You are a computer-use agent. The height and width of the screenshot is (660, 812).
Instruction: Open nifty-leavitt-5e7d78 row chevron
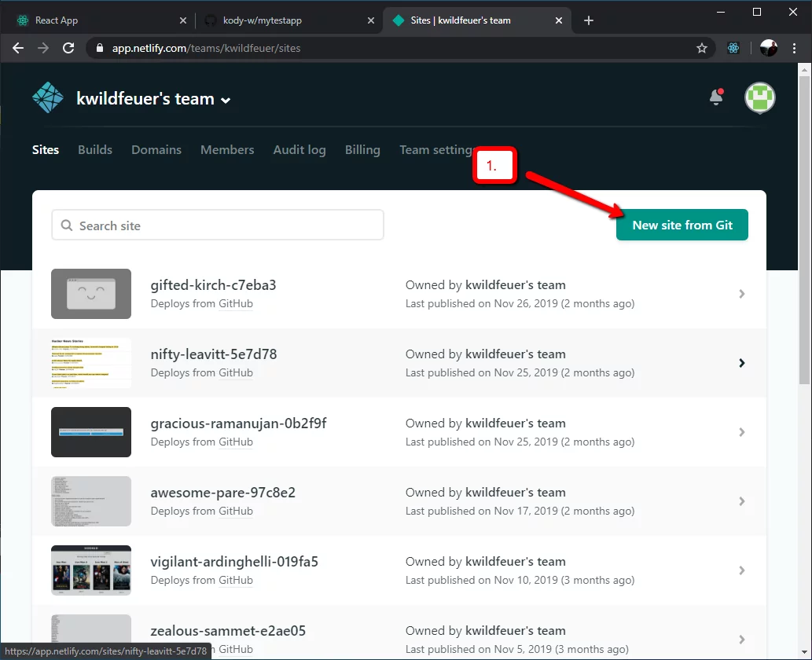741,363
